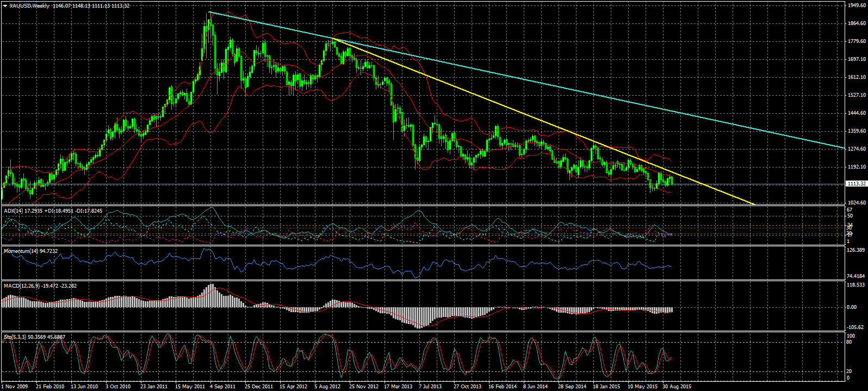The image size is (868, 391).
Task: Click the 1 Nov 2009 date marker
Action: pyautogui.click(x=14, y=387)
